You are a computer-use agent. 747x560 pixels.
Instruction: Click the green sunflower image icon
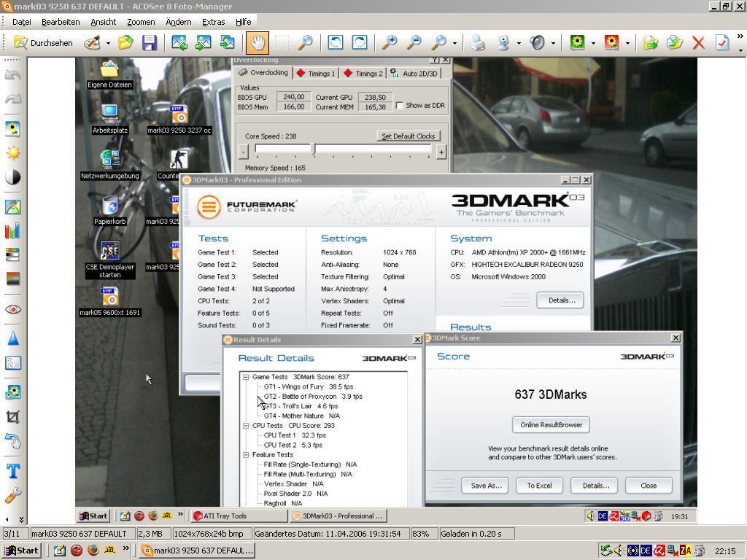[x=578, y=43]
